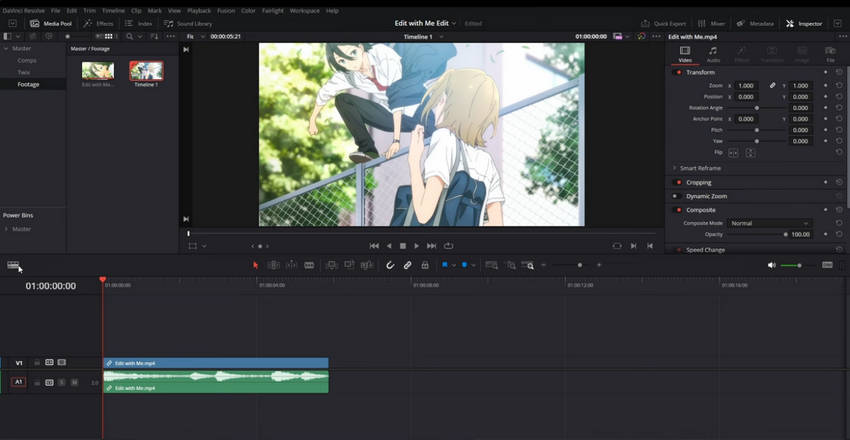
Task: Open the Fusion menu
Action: (226, 11)
